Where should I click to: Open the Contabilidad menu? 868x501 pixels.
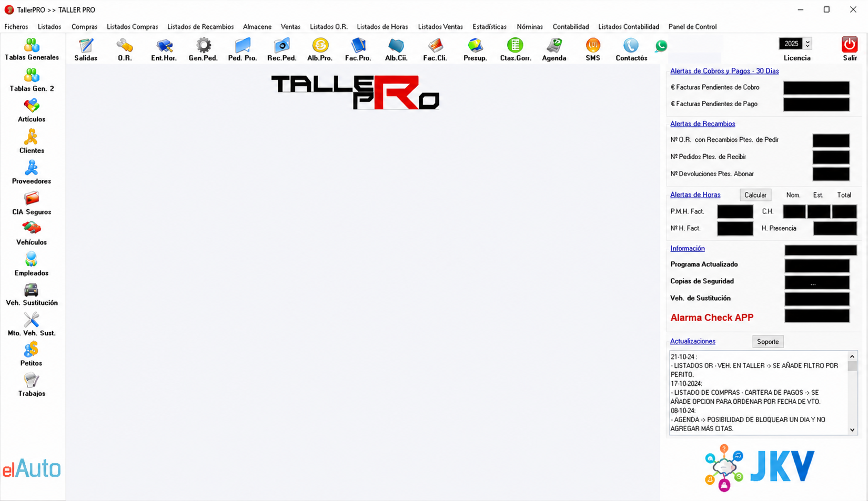pos(571,27)
